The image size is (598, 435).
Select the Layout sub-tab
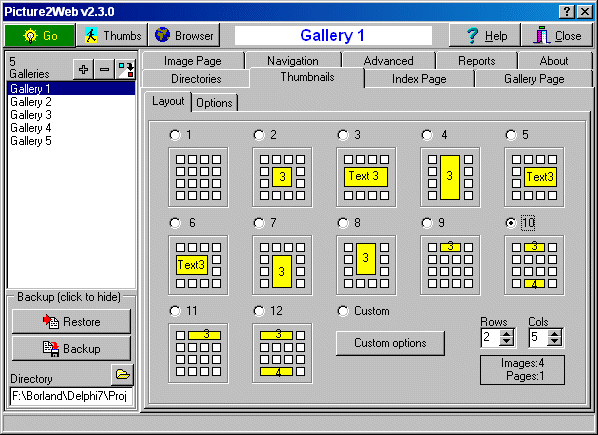tap(168, 101)
